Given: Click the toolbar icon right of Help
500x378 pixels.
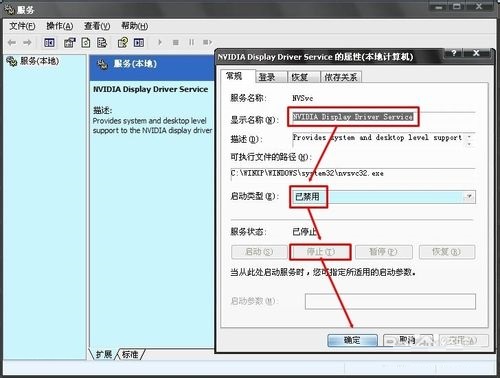Looking at the screenshot, I should point(139,42).
